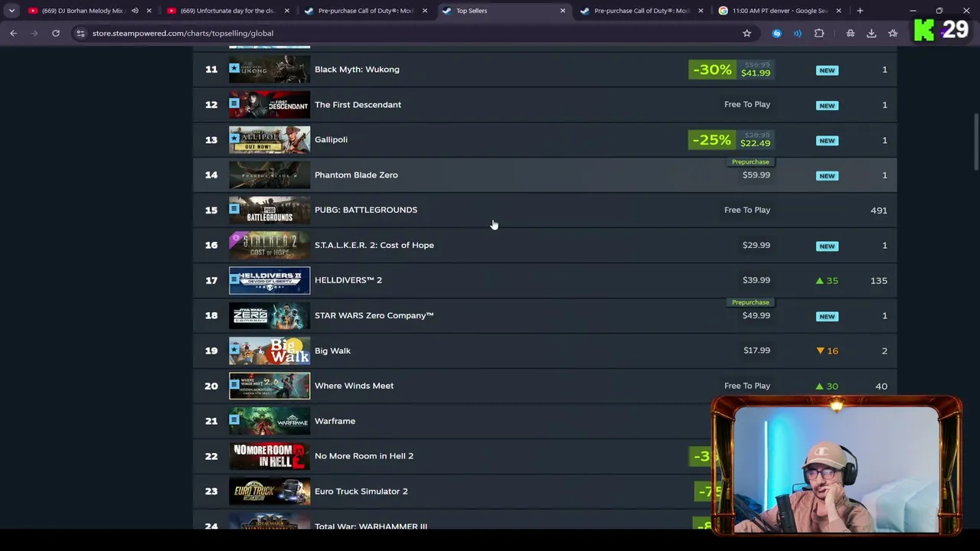Click the Phantom Blade Zero capsule image
980x551 pixels.
click(269, 174)
